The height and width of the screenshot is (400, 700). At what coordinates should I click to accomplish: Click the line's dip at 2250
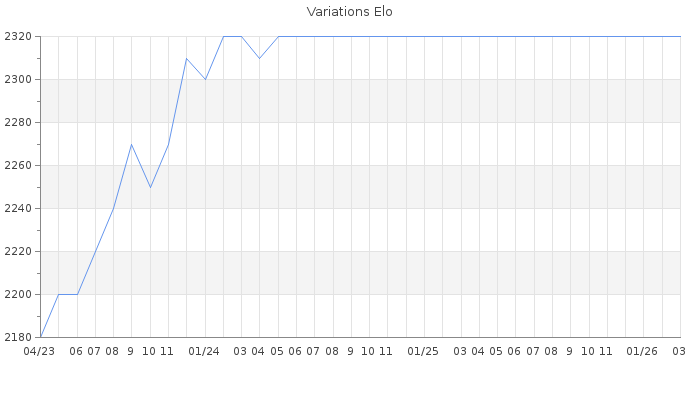point(150,187)
